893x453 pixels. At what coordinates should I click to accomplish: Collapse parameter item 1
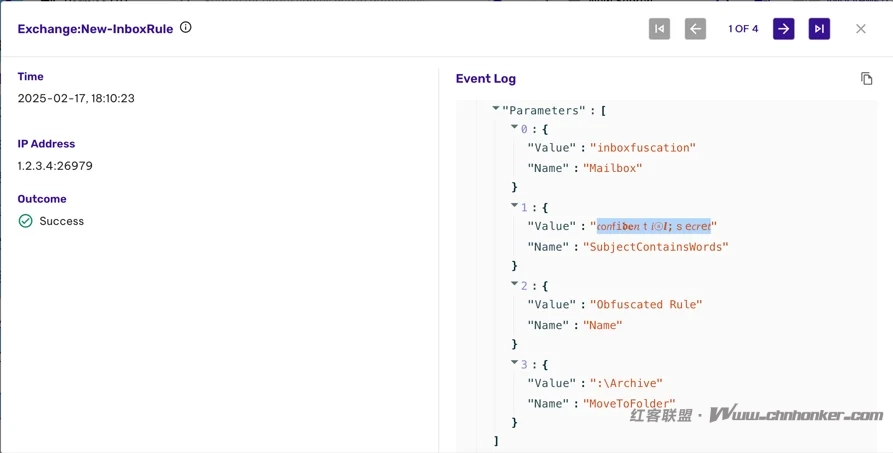515,206
